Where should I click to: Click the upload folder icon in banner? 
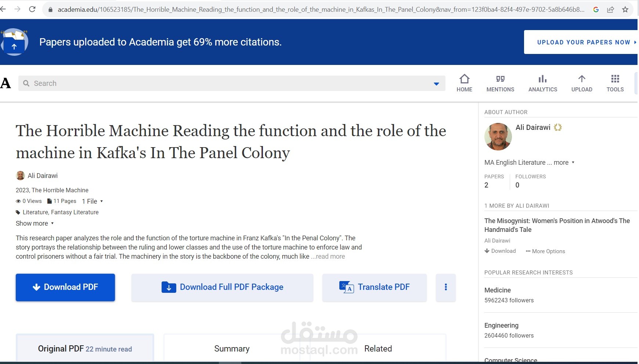pos(14,42)
